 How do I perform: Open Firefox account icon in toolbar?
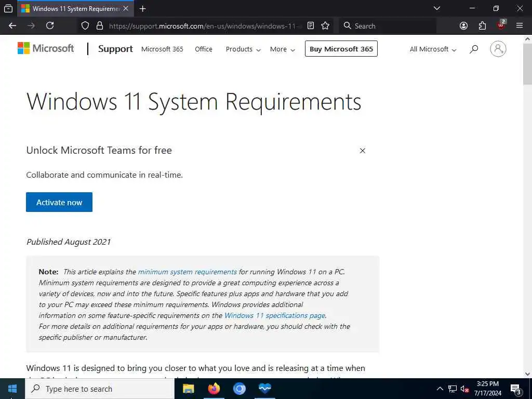(x=463, y=26)
